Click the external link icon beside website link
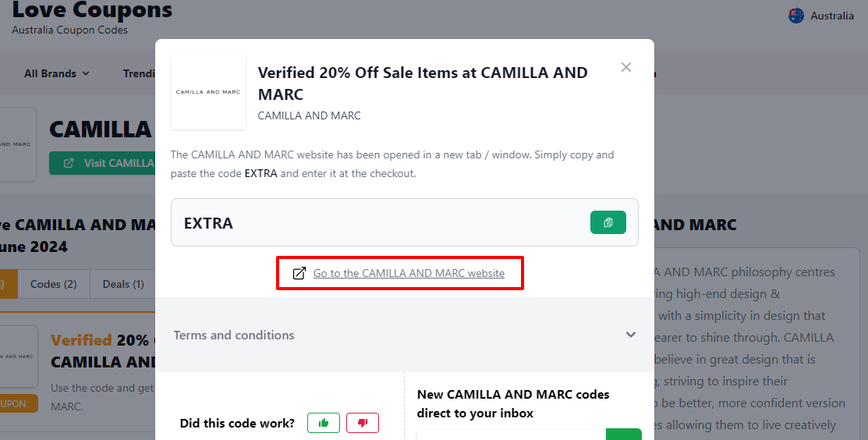 point(299,273)
